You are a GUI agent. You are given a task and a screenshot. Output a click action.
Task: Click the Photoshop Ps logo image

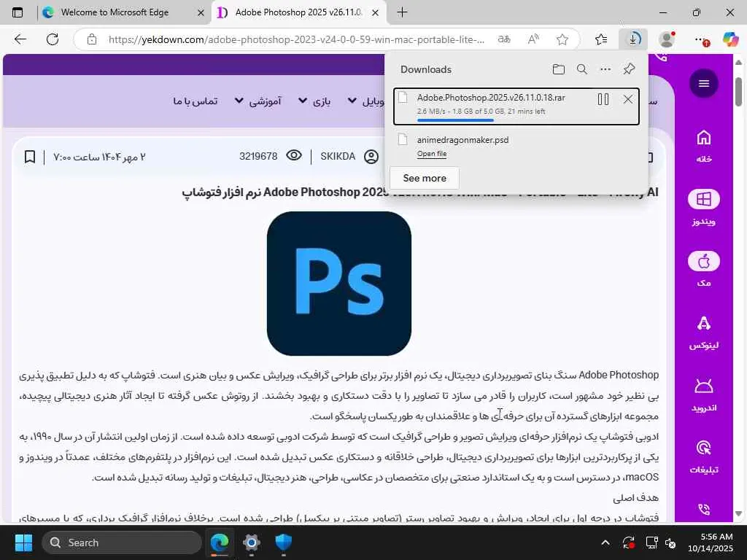[338, 284]
